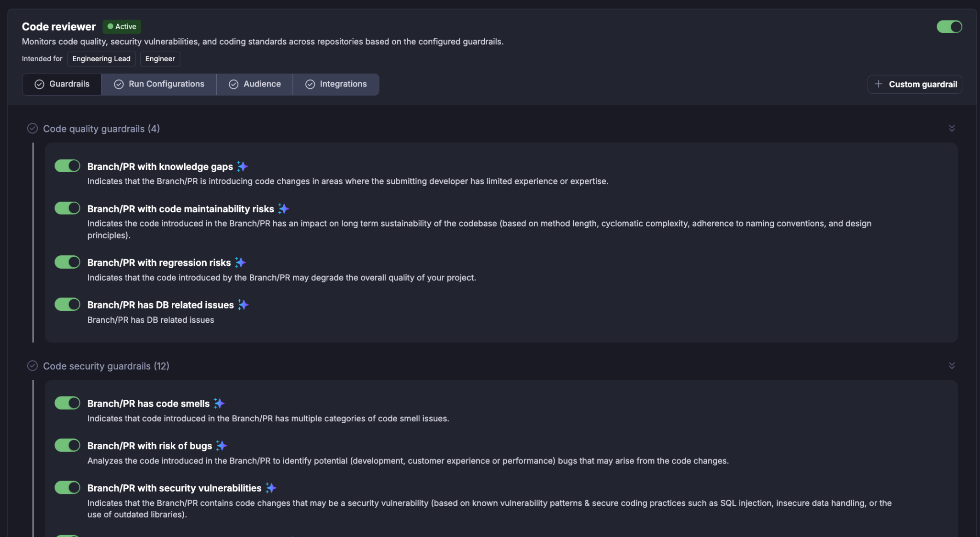The height and width of the screenshot is (537, 980).
Task: Toggle off Branch/PR with knowledge gaps
Action: [67, 166]
